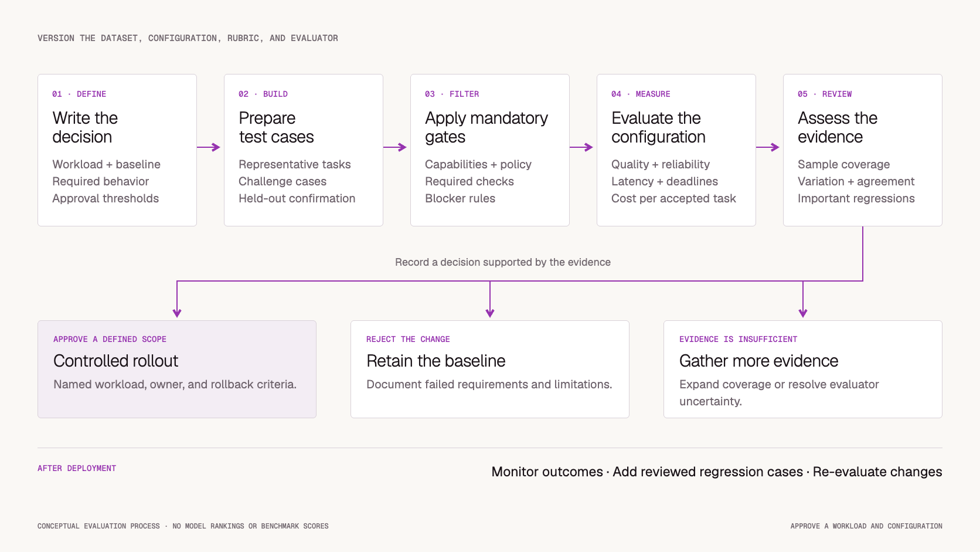Viewport: 980px width, 552px height.
Task: Click the "REJECT THE CHANGE" label
Action: tap(408, 339)
